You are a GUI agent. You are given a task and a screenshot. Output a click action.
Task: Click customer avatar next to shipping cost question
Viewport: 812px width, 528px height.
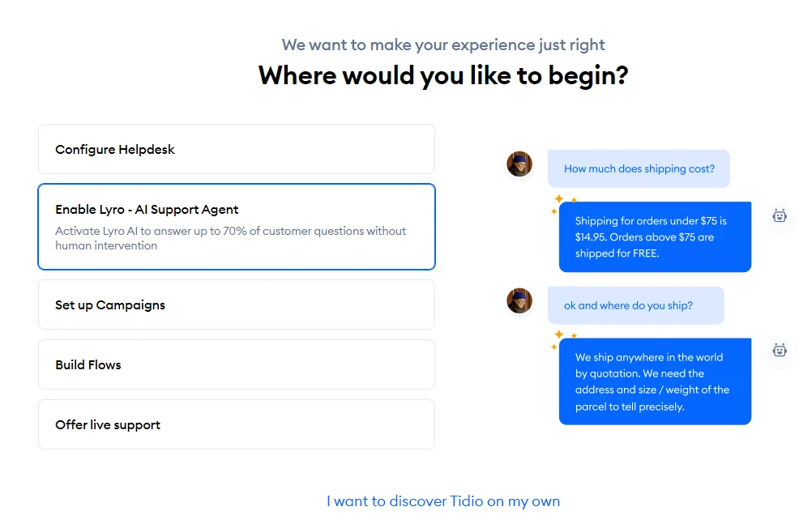pyautogui.click(x=519, y=164)
